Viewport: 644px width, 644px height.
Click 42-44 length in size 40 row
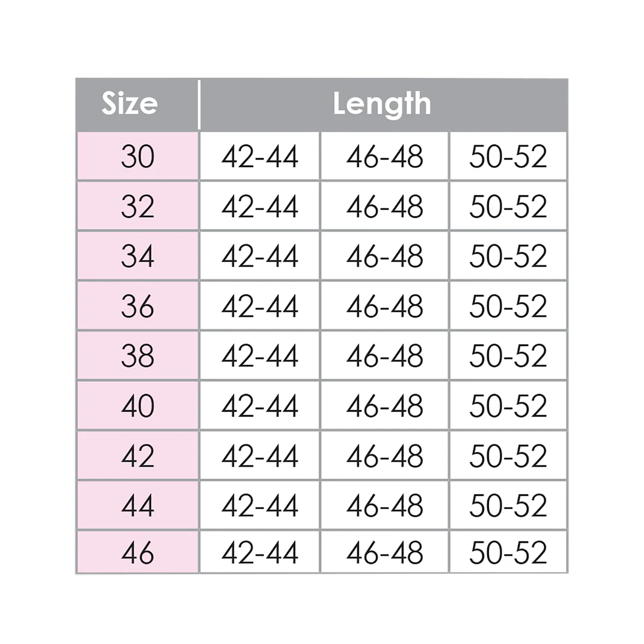(x=260, y=406)
